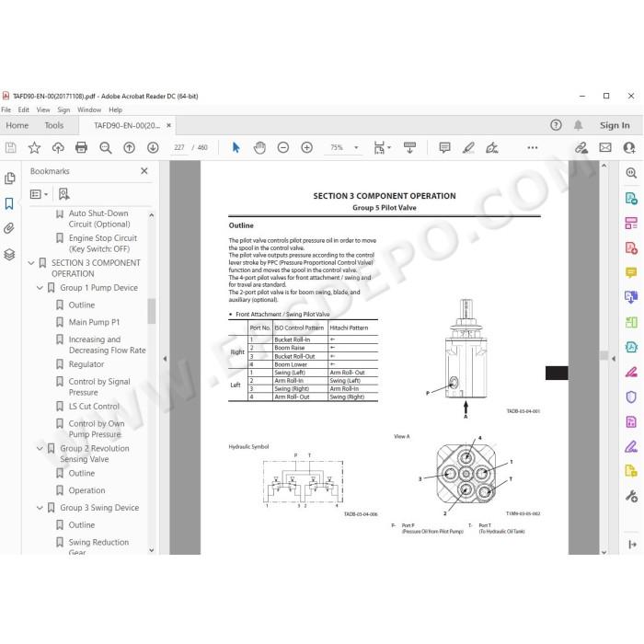Close the TAFD90-EN-00 document tab

point(168,125)
